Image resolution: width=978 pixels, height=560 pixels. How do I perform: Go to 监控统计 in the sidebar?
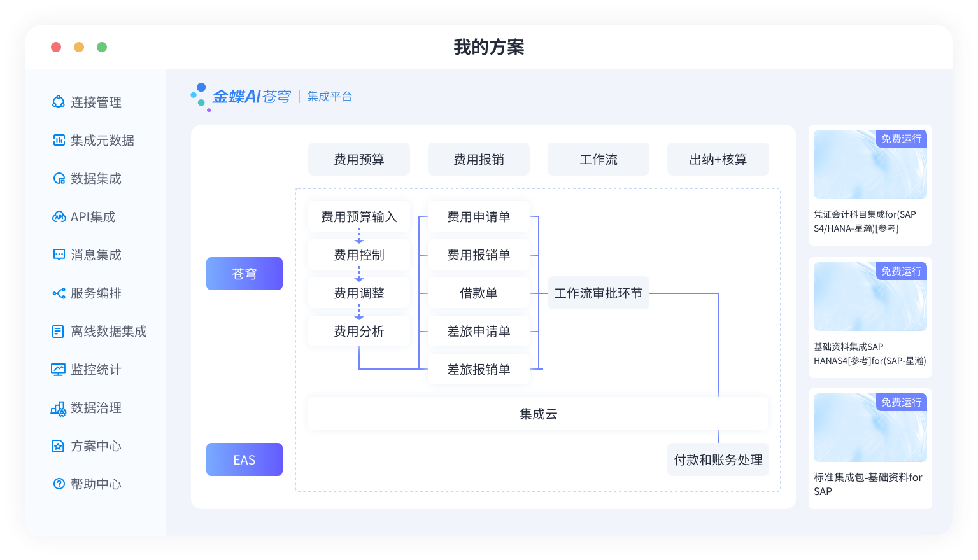point(96,369)
